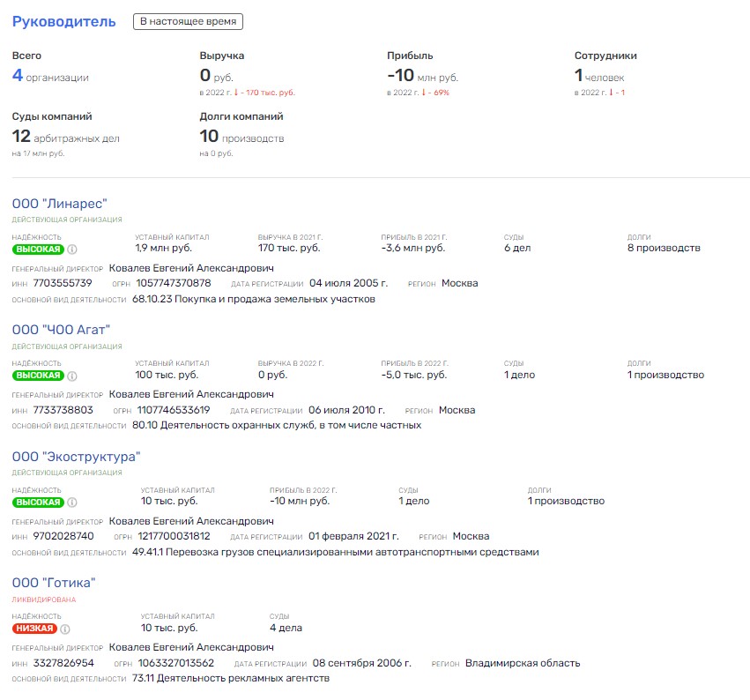The image size is (750, 700).
Task: Go to the ООО "Экоструктура" company page
Action: (76, 456)
